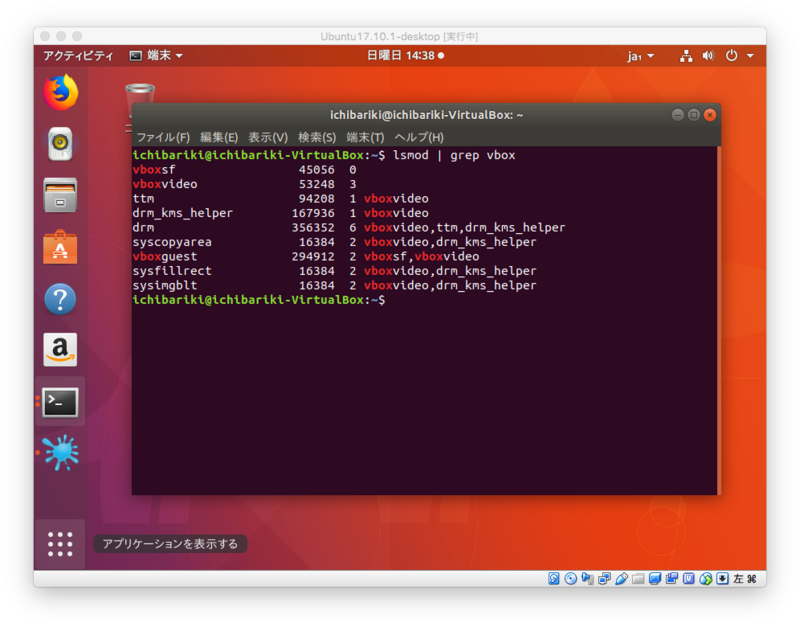The image size is (800, 627).
Task: Click the shared folders icon in VirtualBox status bar
Action: coord(637,578)
